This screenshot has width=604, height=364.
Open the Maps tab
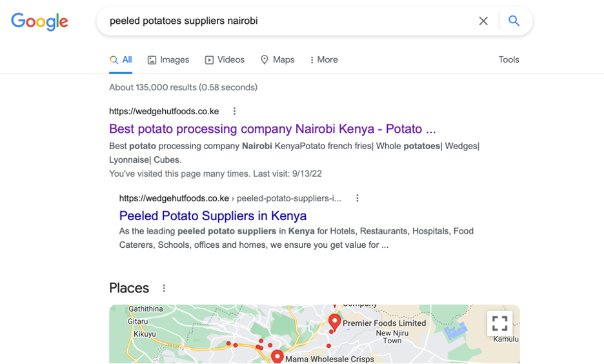click(277, 60)
